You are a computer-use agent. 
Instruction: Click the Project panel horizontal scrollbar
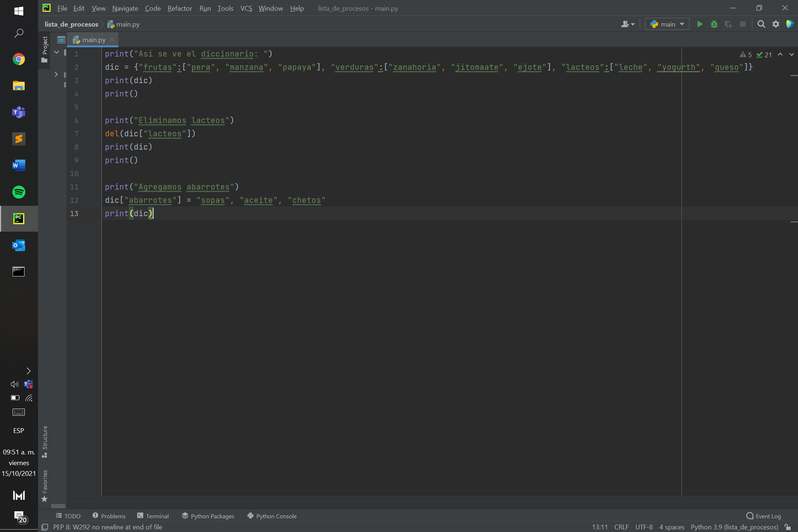[58, 506]
